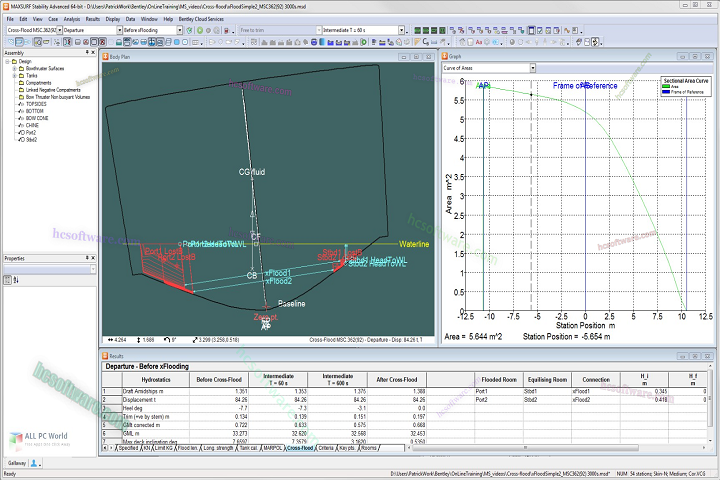Viewport: 720px width, 480px height.
Task: Open the Analysis menu
Action: click(71, 19)
